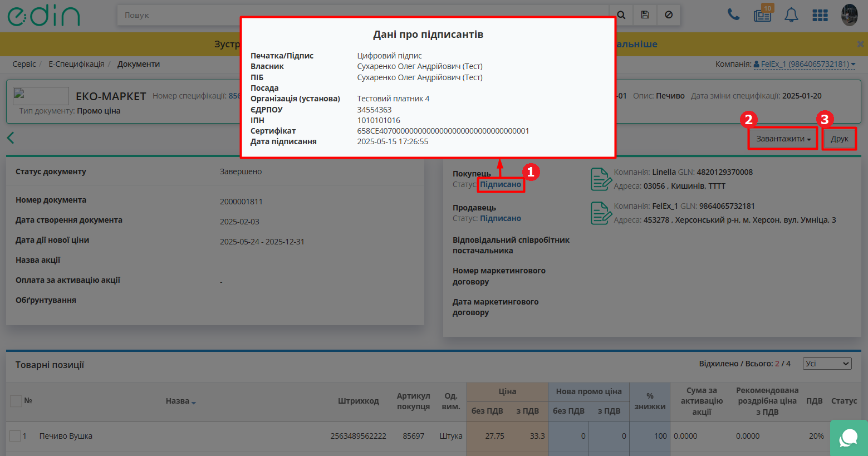The image size is (868, 456).
Task: Go to Сервіс breadcrumb
Action: click(24, 64)
